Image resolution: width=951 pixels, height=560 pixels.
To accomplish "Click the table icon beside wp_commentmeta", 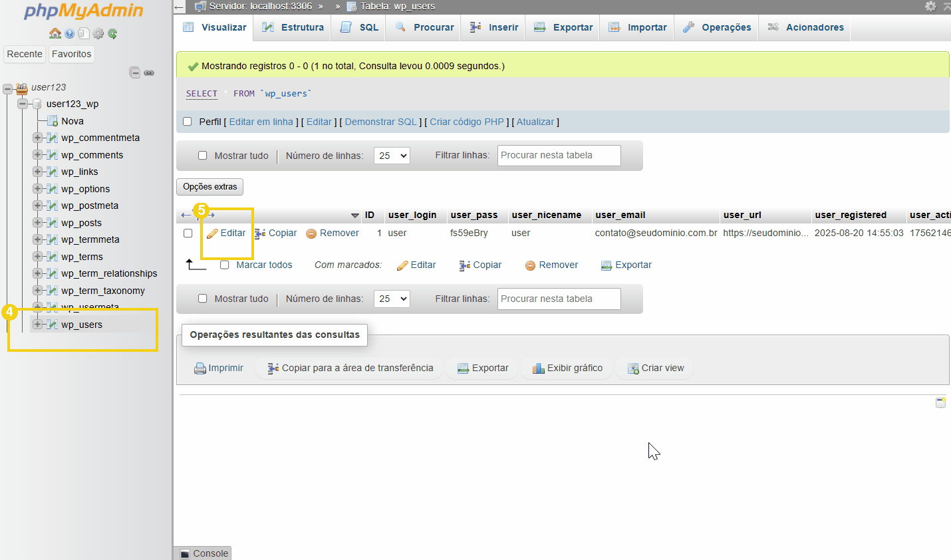I will tap(52, 138).
